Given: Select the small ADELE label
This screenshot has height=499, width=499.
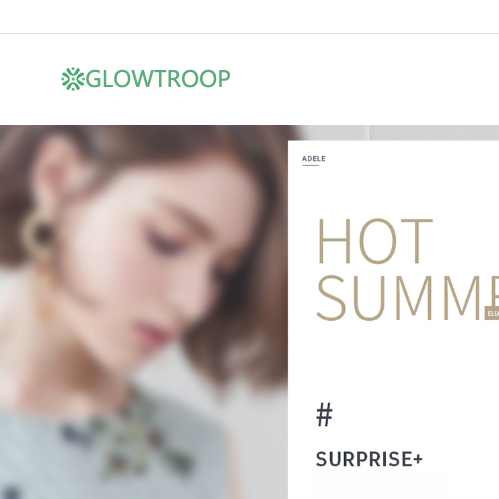Looking at the screenshot, I should [x=314, y=159].
